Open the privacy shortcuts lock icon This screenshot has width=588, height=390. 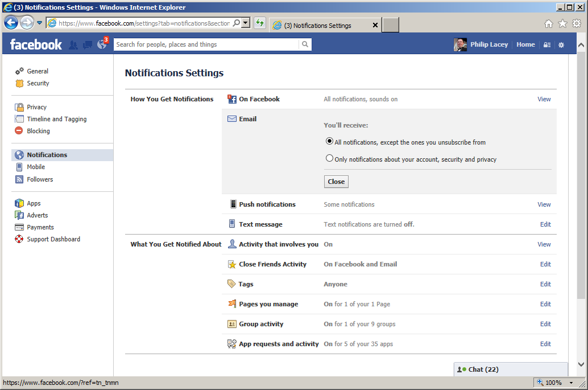click(547, 44)
